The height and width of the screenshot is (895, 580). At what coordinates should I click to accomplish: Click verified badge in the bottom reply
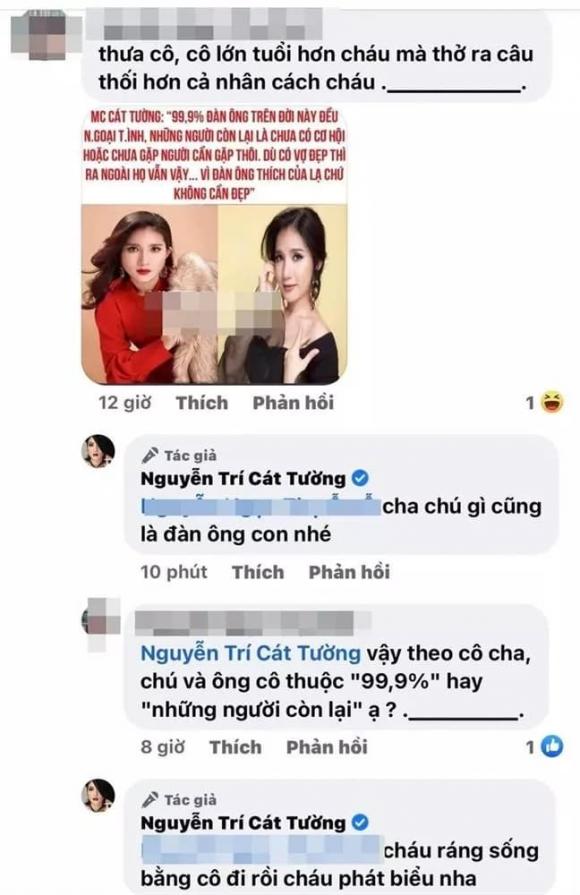point(360,823)
